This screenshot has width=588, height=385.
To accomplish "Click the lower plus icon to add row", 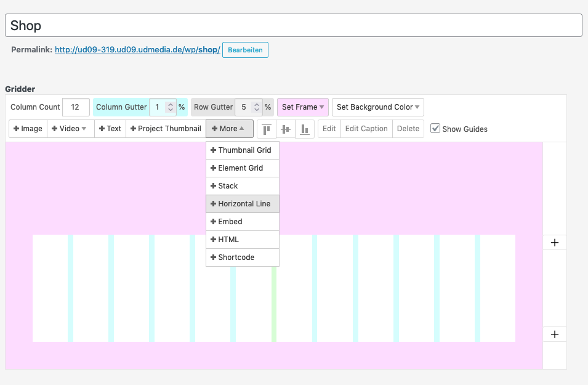I will click(x=554, y=334).
